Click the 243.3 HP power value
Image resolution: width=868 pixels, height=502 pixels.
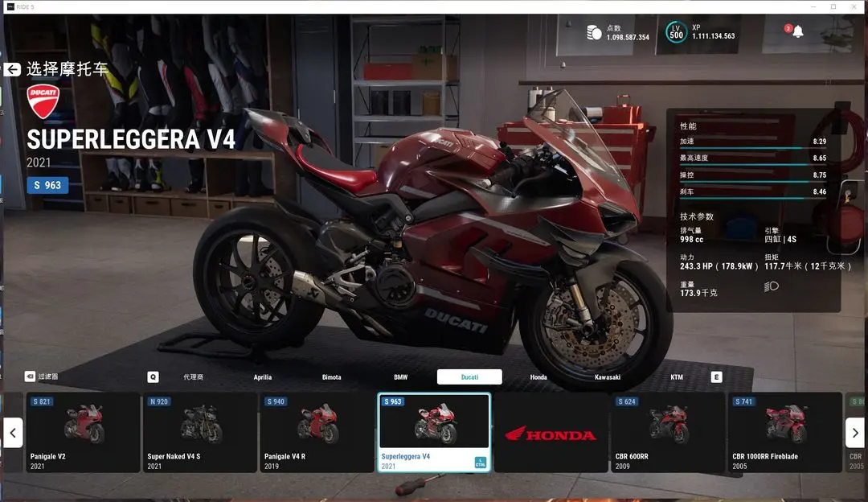click(719, 266)
